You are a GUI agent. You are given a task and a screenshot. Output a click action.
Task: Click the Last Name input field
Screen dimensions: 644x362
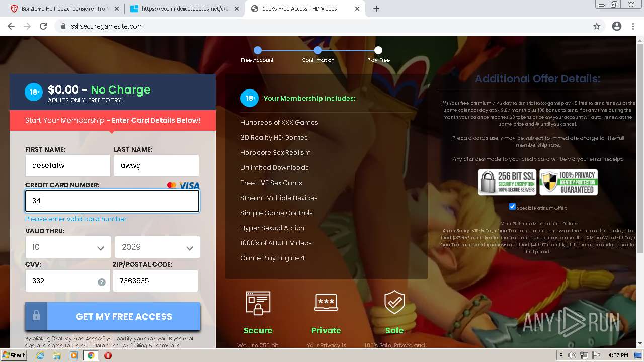156,165
